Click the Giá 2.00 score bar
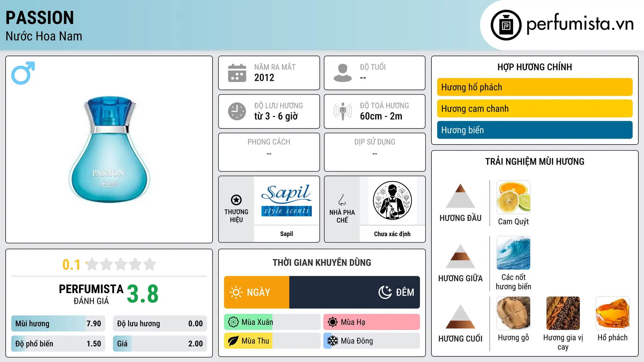644x362 pixels. point(160,344)
